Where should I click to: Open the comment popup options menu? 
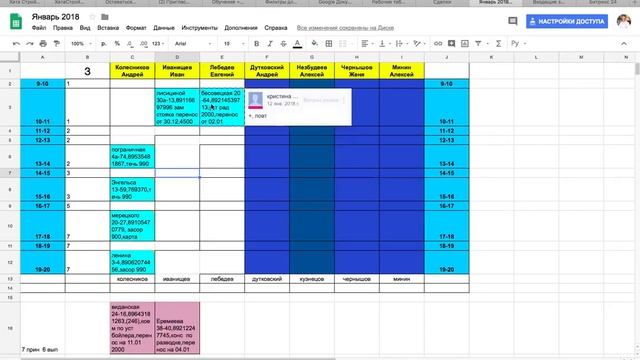coord(344,100)
